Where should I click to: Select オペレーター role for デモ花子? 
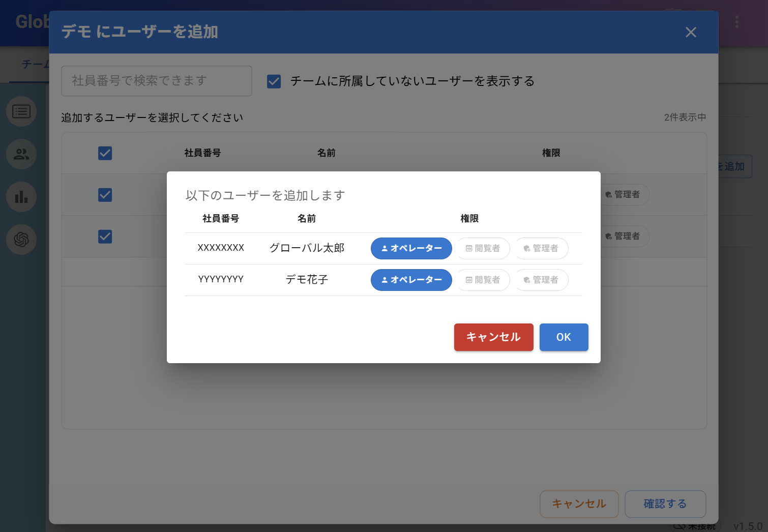pos(411,280)
